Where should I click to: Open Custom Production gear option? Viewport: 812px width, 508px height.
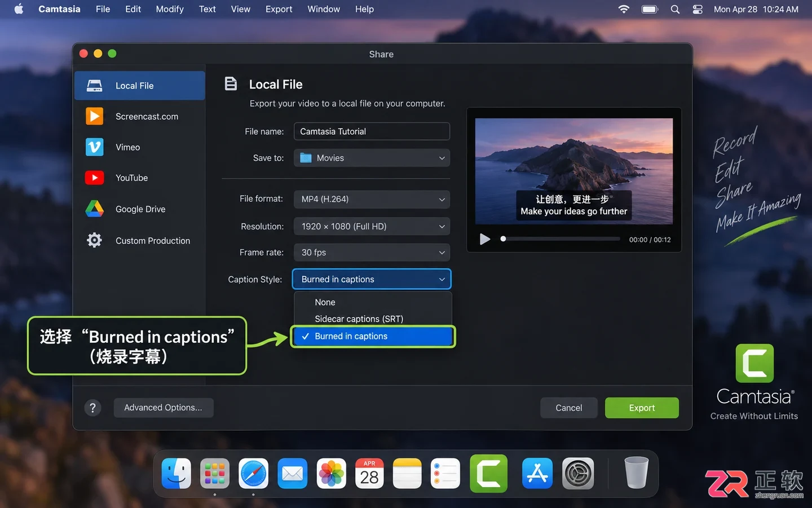click(139, 241)
